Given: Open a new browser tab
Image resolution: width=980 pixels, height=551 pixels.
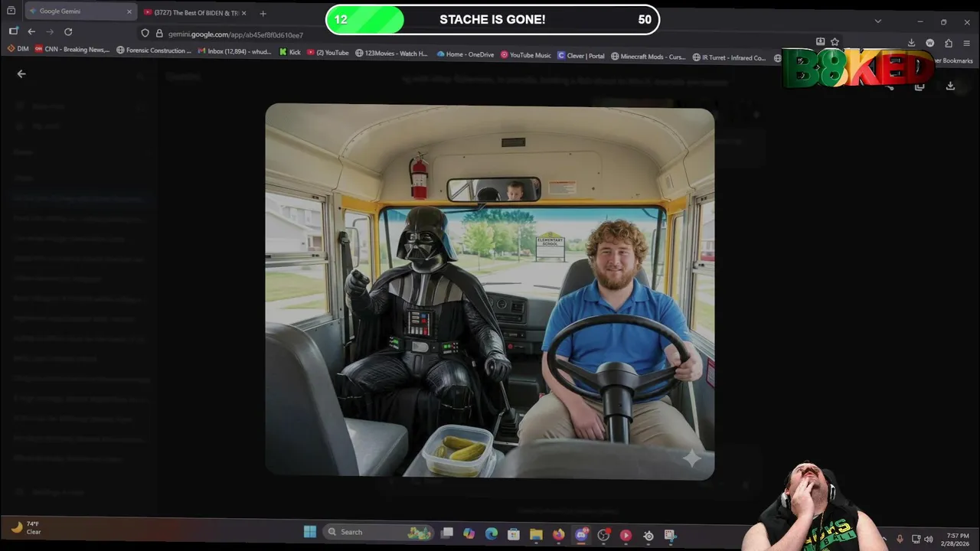Looking at the screenshot, I should [x=263, y=13].
